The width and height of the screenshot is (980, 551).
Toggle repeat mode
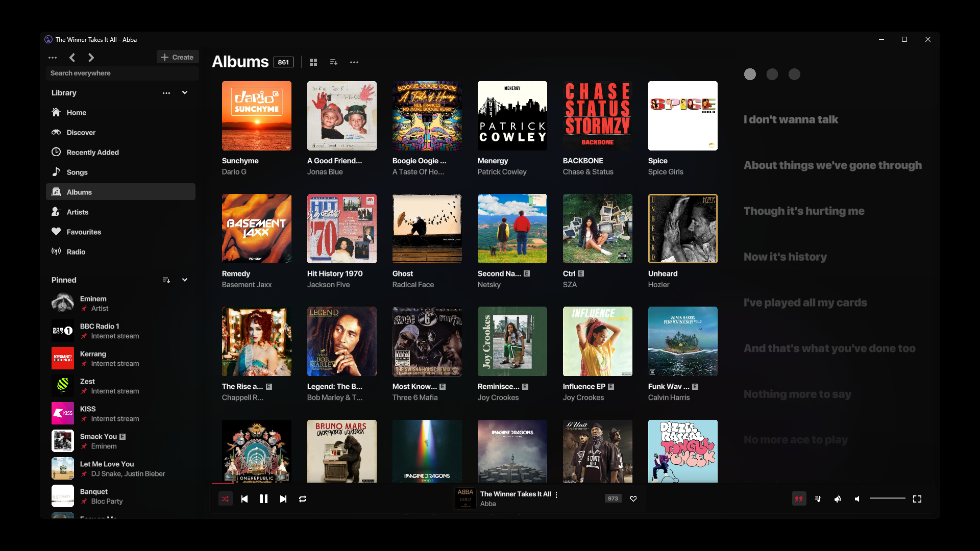pyautogui.click(x=303, y=499)
